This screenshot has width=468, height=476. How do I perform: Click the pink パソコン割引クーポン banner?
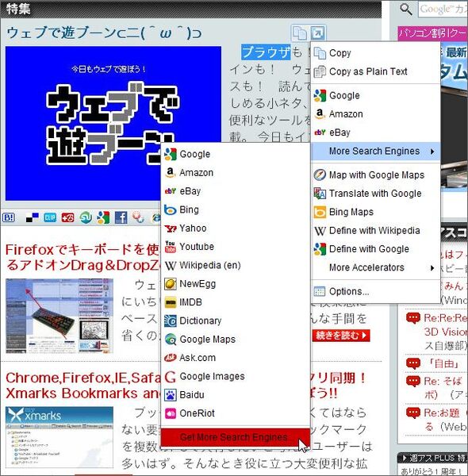pos(433,33)
